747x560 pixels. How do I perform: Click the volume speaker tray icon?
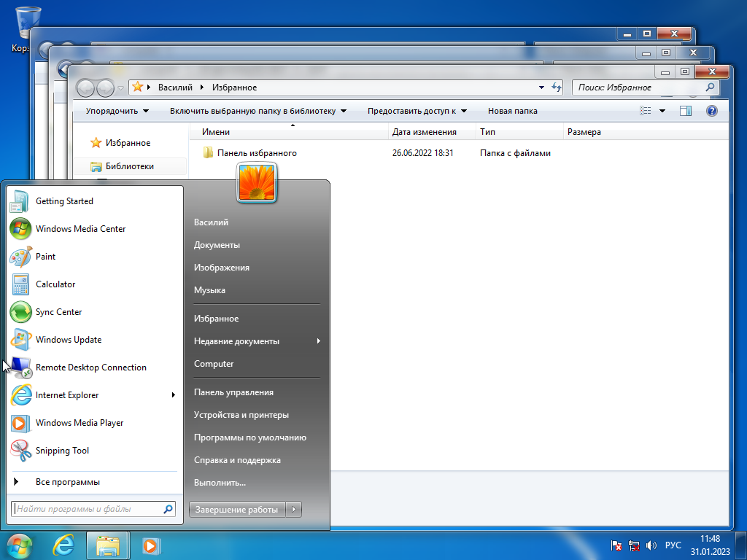(651, 545)
